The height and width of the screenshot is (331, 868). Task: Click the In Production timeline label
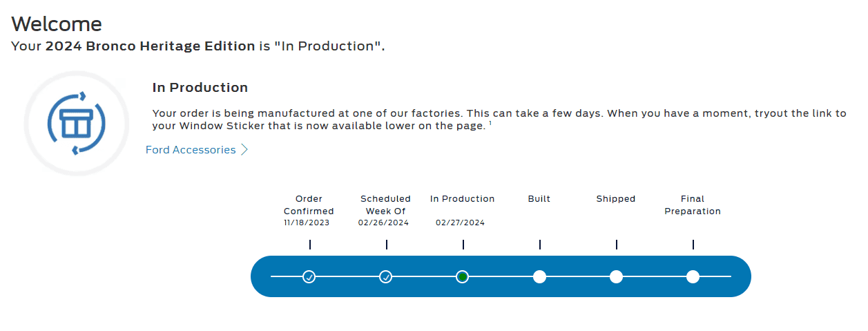[x=463, y=199]
